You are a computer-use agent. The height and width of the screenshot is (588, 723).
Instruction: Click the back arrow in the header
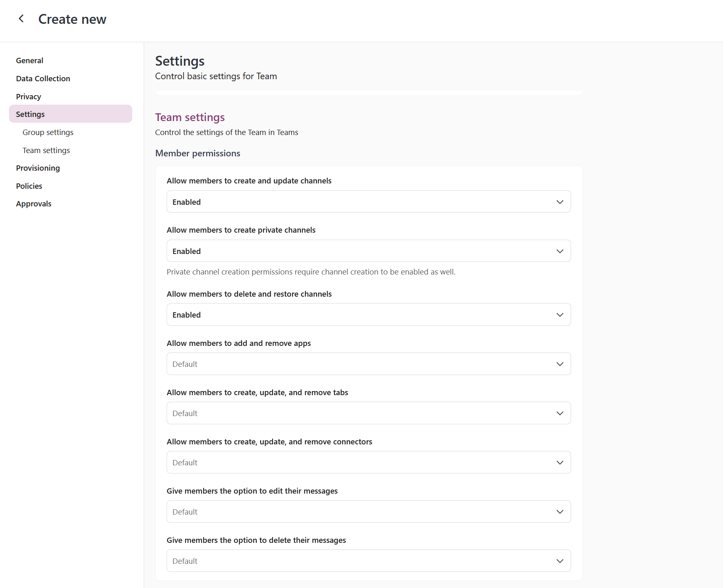[21, 18]
